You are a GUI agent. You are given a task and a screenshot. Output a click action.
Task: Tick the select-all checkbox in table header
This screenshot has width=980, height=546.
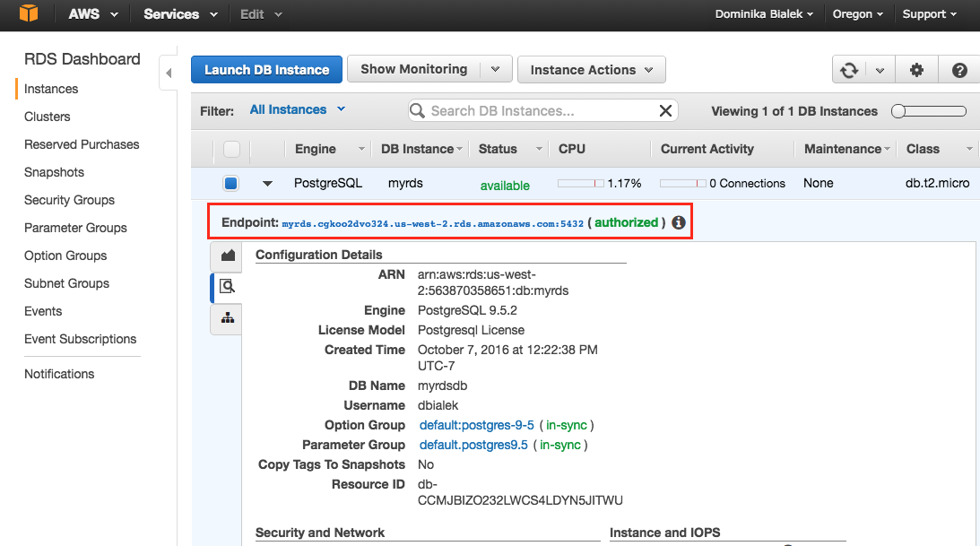coord(232,150)
